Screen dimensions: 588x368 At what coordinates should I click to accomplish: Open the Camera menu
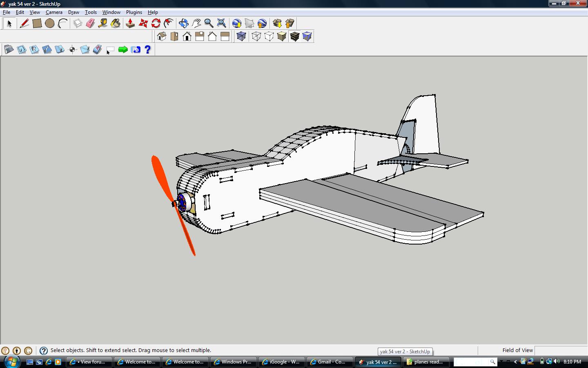pos(54,12)
